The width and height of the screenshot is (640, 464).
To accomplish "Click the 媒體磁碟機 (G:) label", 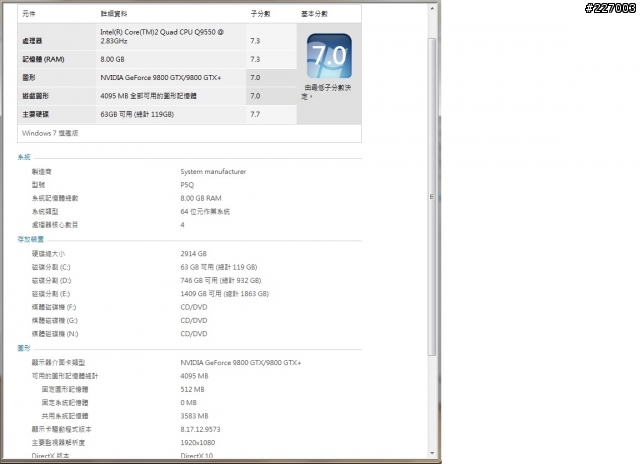I will [55, 321].
